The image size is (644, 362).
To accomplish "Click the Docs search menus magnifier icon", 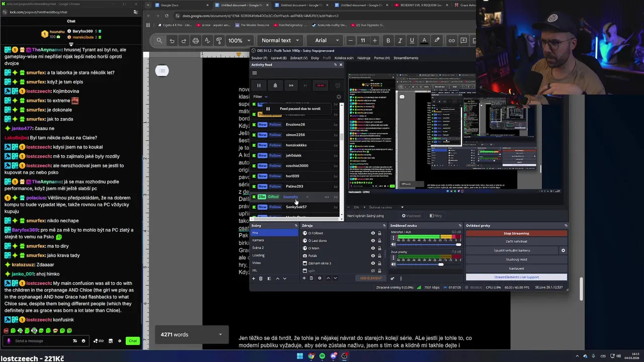I will [x=159, y=40].
